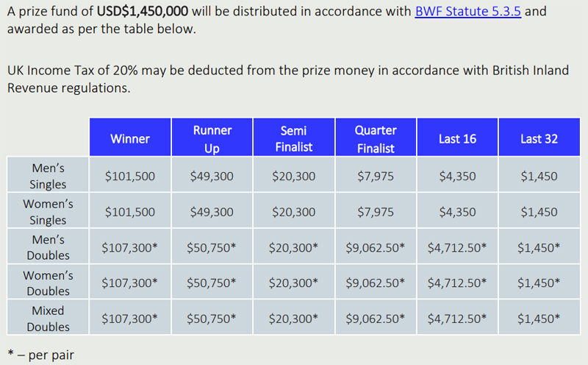Select the Quarter Finalist header cell

(376, 138)
